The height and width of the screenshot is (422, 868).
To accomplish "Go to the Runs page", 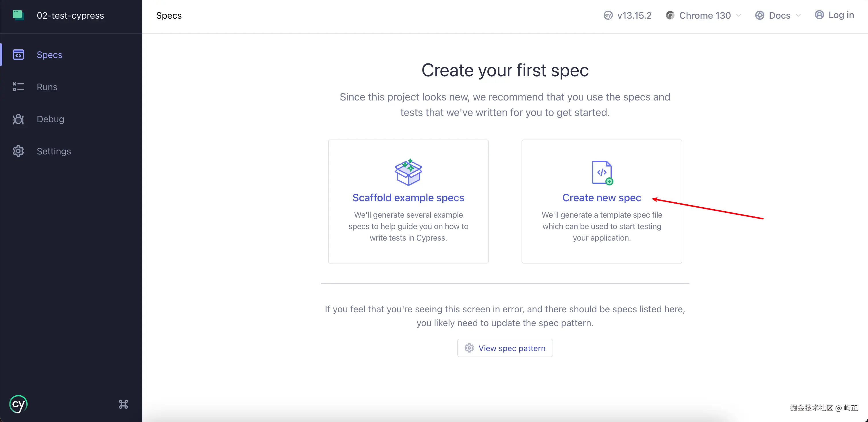I will tap(47, 87).
